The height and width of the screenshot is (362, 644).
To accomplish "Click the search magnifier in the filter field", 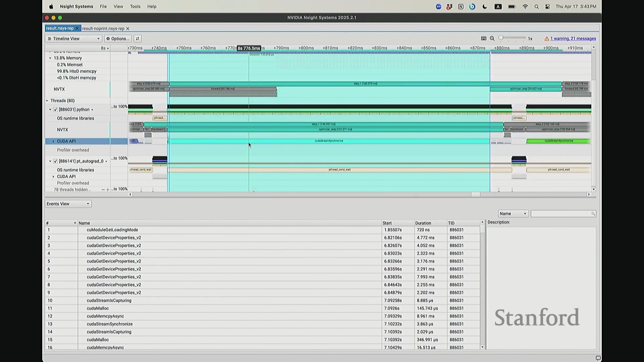I will pyautogui.click(x=593, y=214).
